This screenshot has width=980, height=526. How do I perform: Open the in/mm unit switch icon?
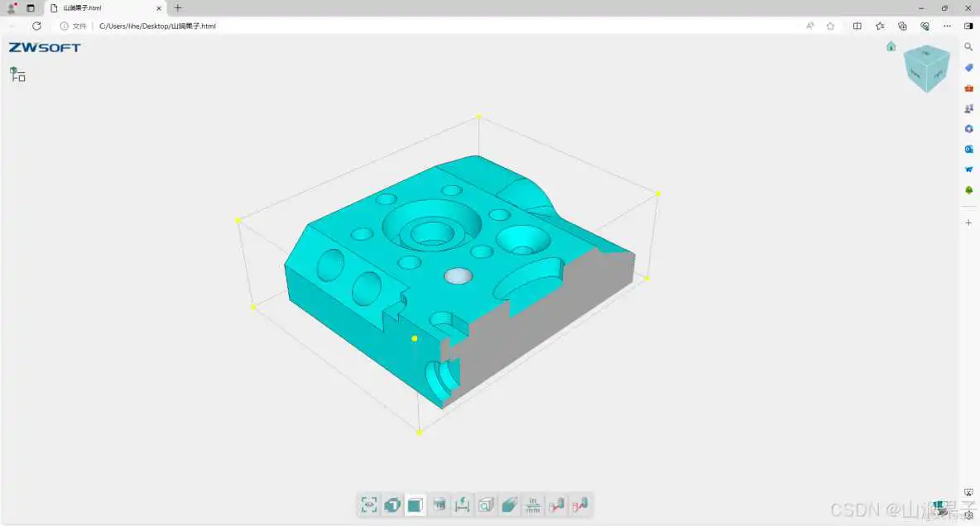532,504
